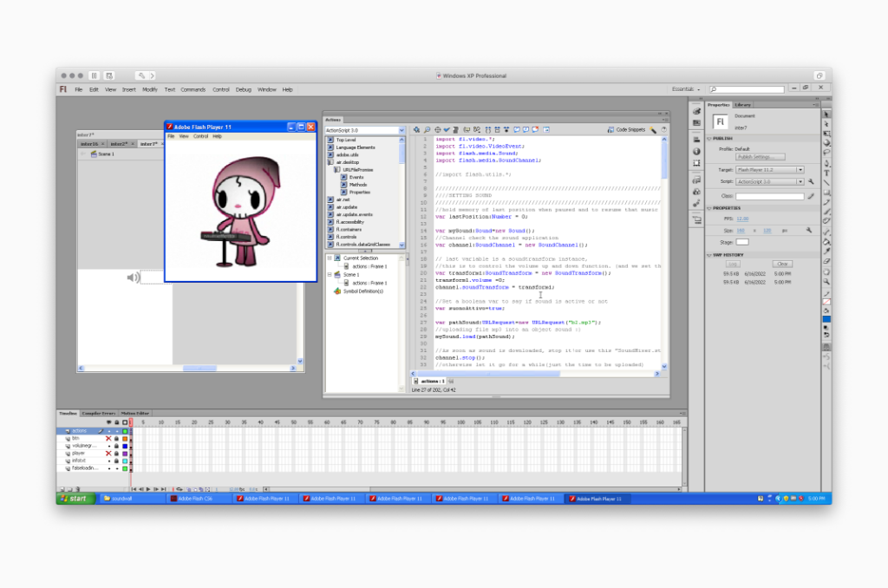Select the Eyedropper tool
The width and height of the screenshot is (888, 588).
click(826, 252)
